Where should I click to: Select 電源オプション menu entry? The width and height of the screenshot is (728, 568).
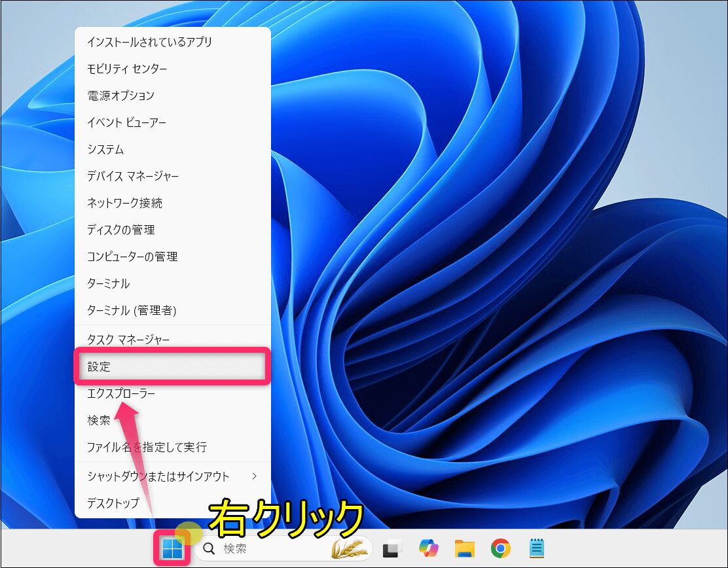tap(173, 96)
